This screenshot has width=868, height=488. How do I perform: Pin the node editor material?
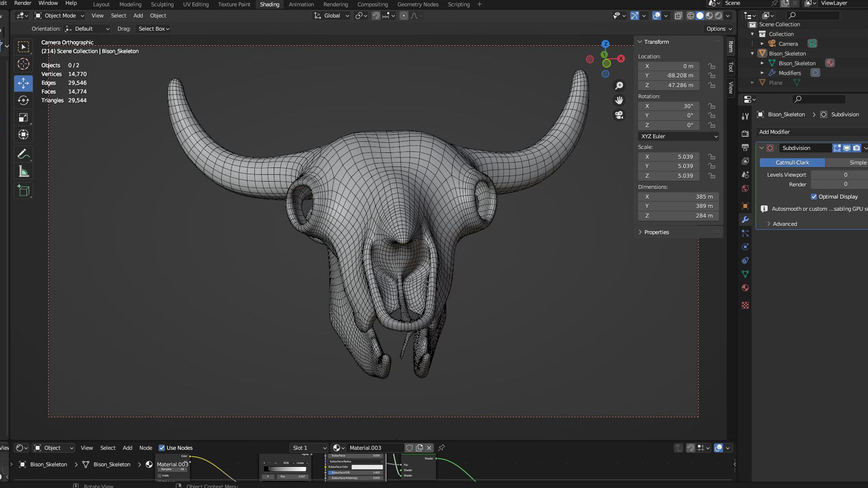[x=442, y=448]
